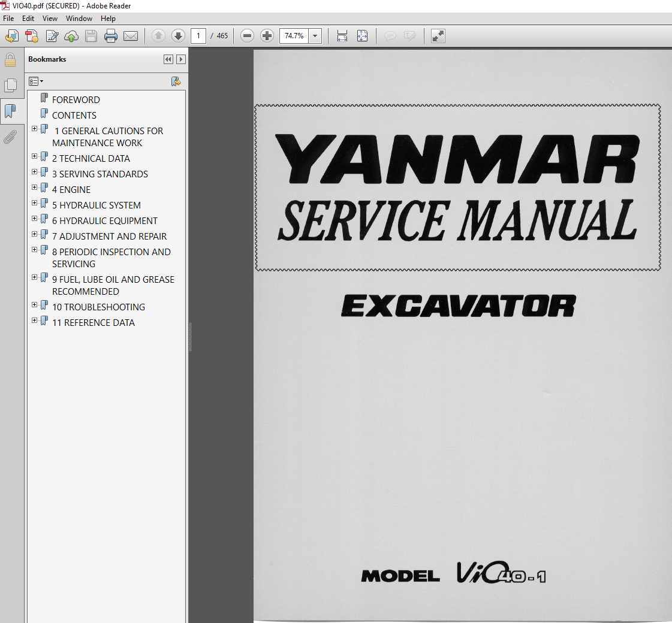Viewport: 672px width, 623px height.
Task: Click the Highlight text icon
Action: click(409, 36)
